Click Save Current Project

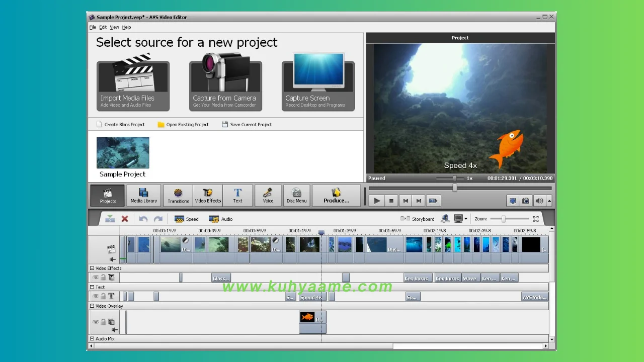pos(247,124)
